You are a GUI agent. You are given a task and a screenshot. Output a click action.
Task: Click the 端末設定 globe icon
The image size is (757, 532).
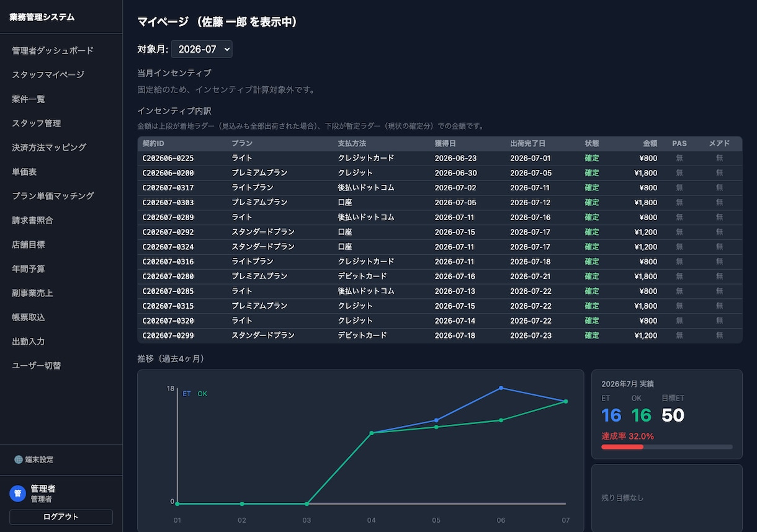[x=18, y=459]
